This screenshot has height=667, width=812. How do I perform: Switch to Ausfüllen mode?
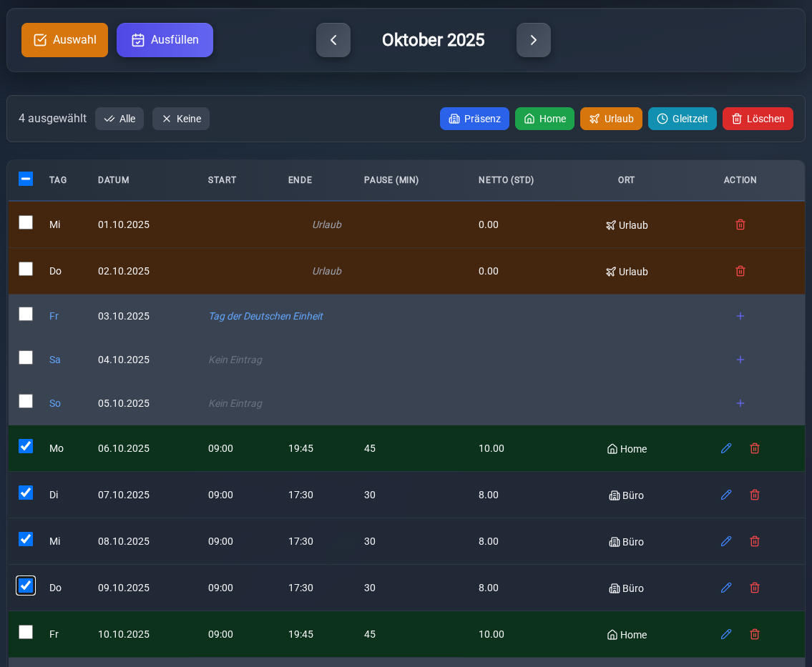tap(165, 40)
